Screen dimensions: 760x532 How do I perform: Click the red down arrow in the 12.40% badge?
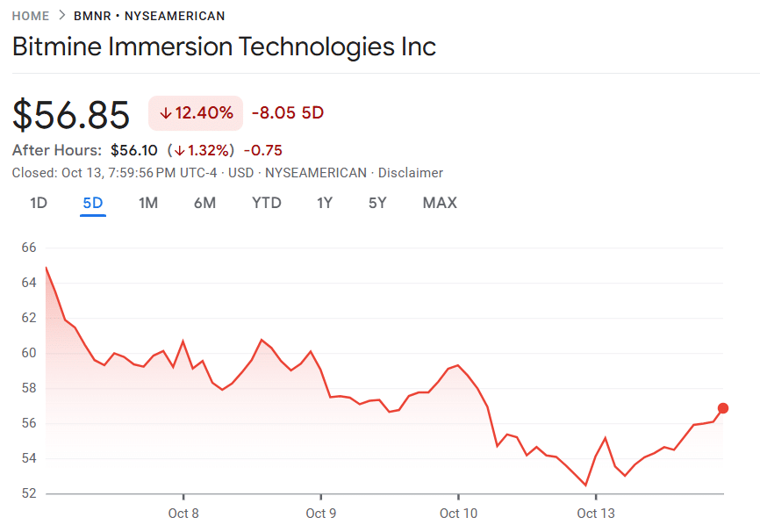167,113
